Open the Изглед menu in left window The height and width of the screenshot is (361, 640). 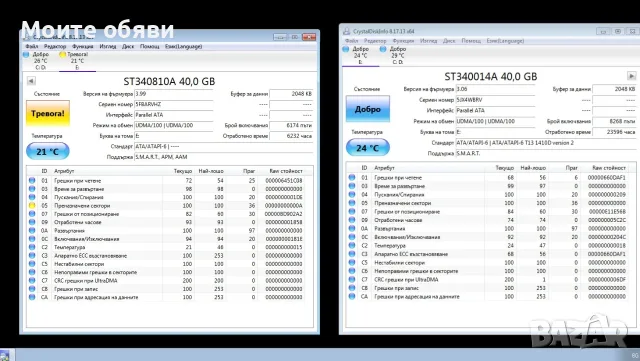pos(108,47)
